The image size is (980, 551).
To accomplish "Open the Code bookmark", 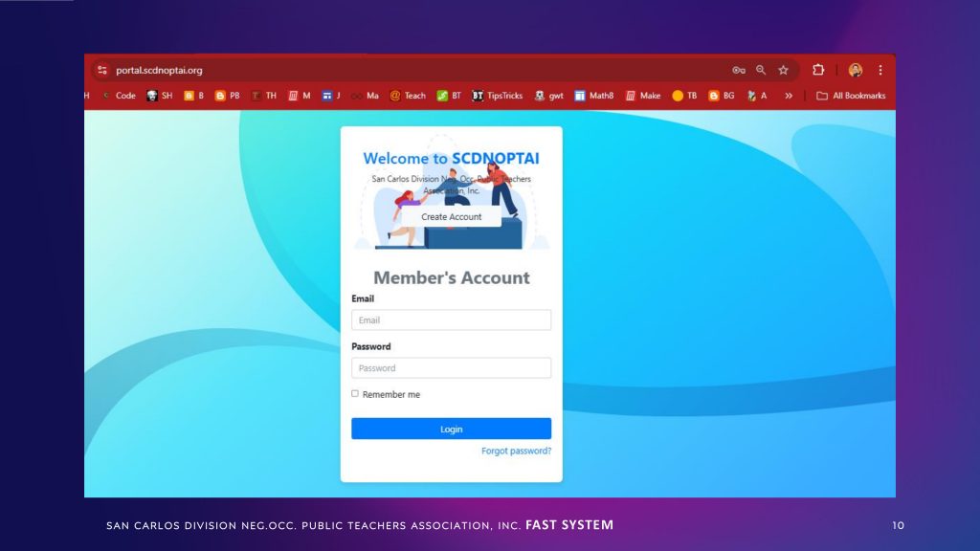I will [120, 96].
